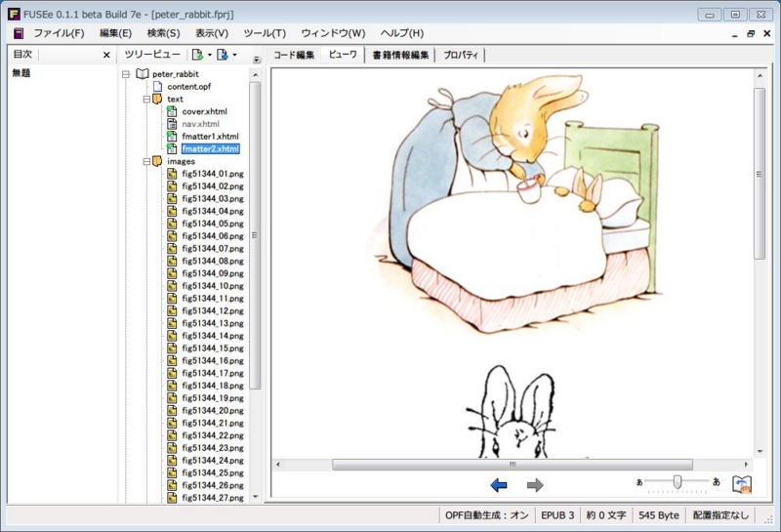
Task: Click image icon of fig51344_12.png
Action: coord(172,310)
